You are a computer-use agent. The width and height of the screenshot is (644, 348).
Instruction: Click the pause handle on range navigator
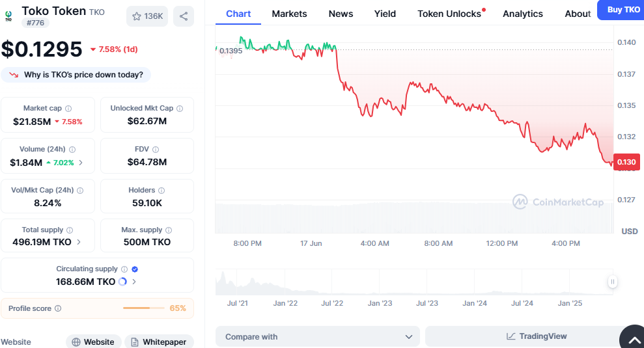(x=612, y=282)
